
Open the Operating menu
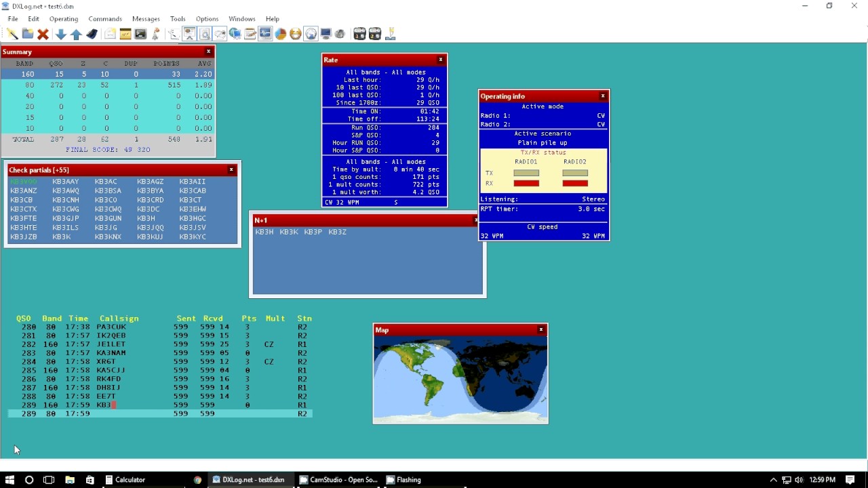click(64, 19)
